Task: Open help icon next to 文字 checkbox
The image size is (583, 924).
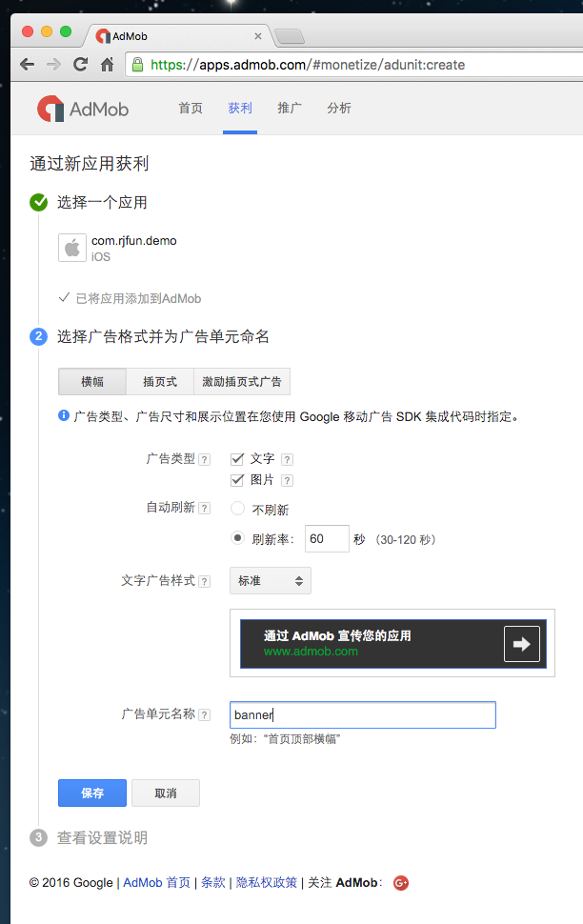Action: [x=287, y=460]
